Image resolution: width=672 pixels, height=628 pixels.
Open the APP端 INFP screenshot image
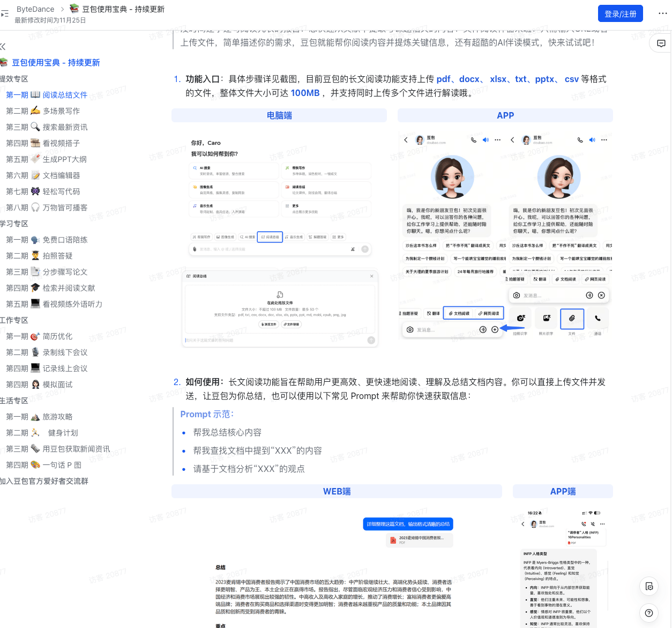[x=563, y=567]
